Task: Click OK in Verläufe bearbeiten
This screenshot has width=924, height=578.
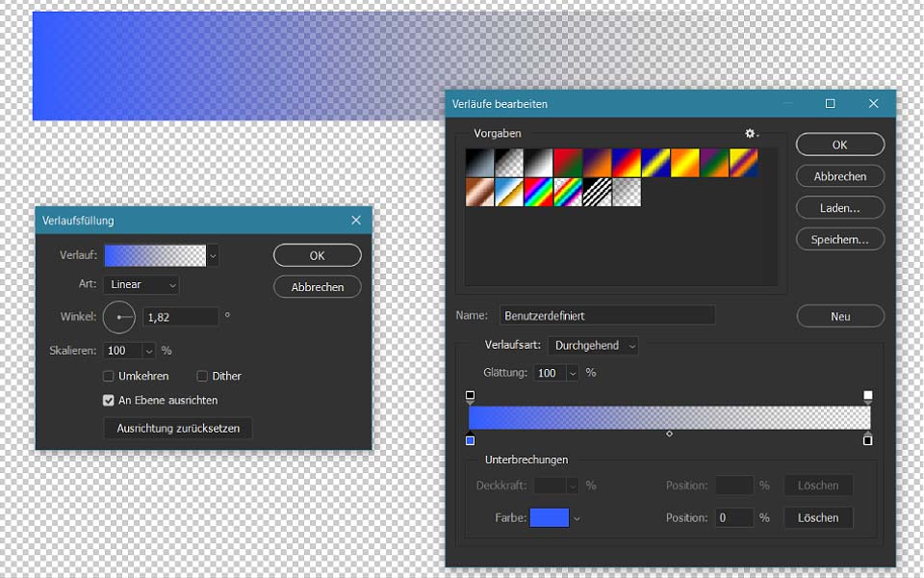Action: point(840,144)
